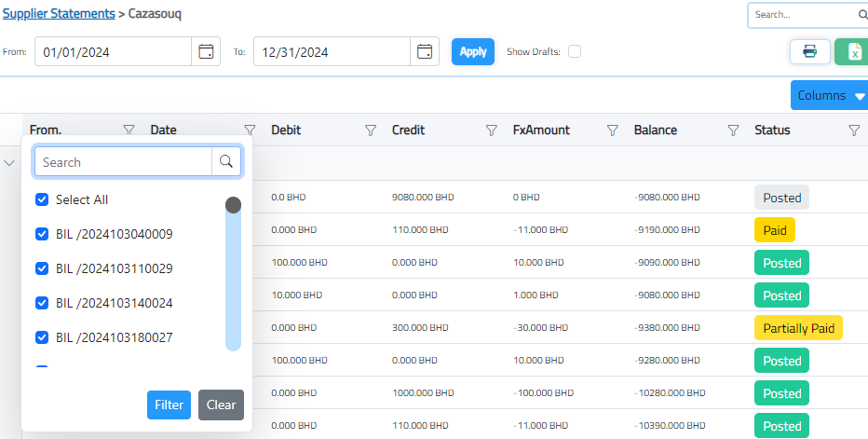Uncheck BIL /2024103110029 checkbox
Screen dimensions: 868x439
[x=42, y=268]
